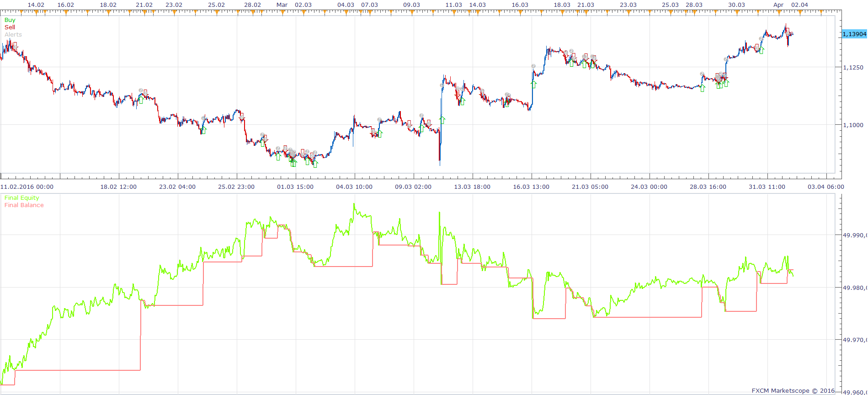Click the 49.990,0 equity axis label
Image resolution: width=868 pixels, height=395 pixels.
tap(855, 235)
